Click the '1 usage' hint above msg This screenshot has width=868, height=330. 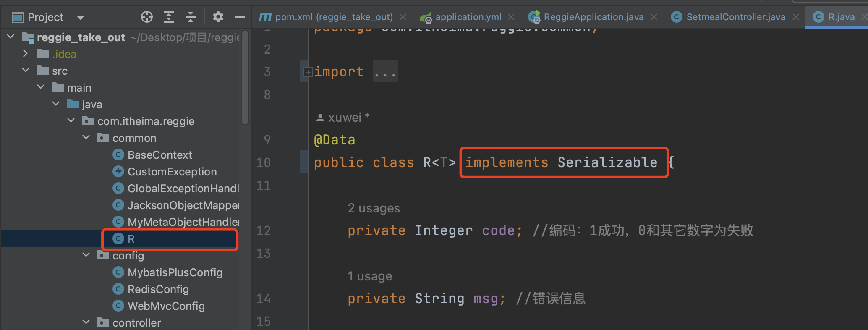coord(370,276)
